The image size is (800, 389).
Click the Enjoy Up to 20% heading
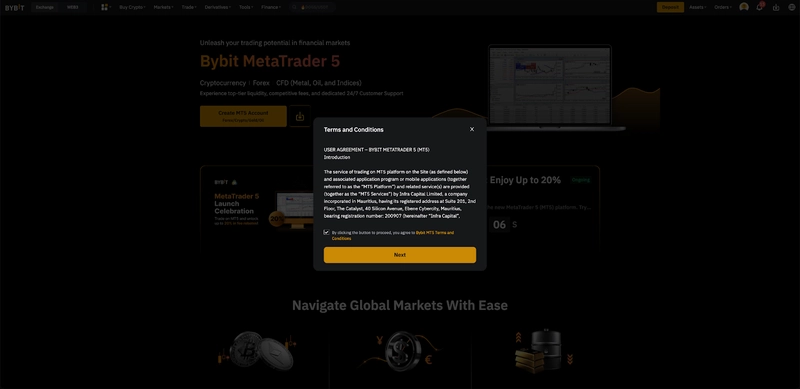[x=525, y=180]
